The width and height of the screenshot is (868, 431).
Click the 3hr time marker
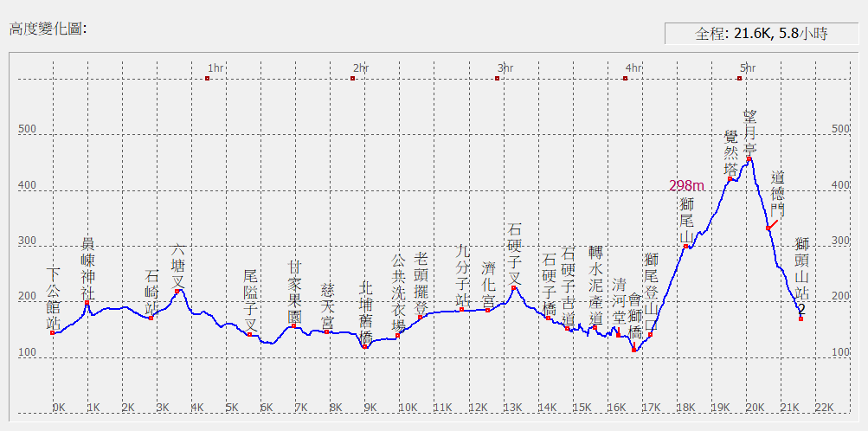498,79
